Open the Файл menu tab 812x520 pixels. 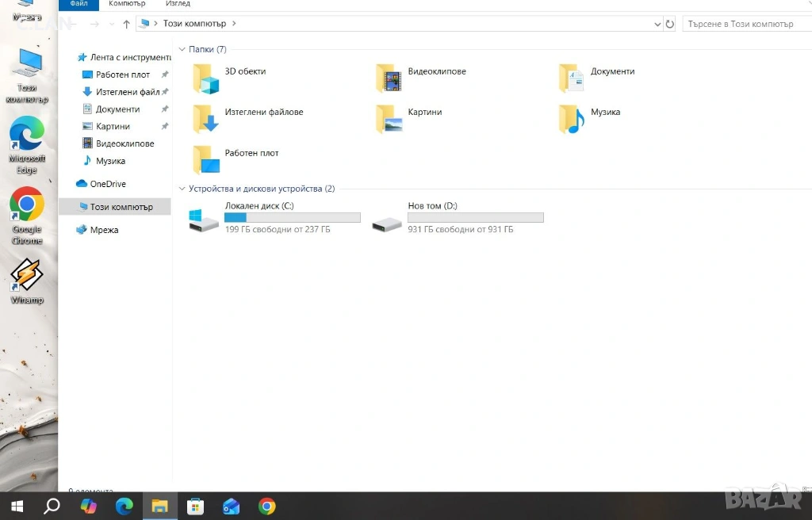point(79,4)
